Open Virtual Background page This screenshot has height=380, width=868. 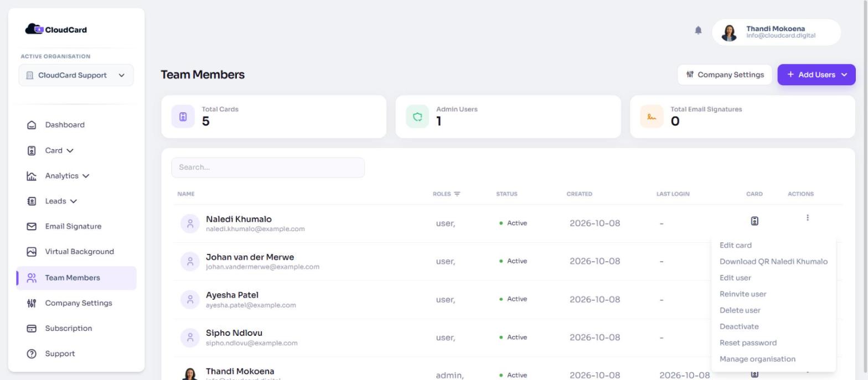[x=79, y=252]
